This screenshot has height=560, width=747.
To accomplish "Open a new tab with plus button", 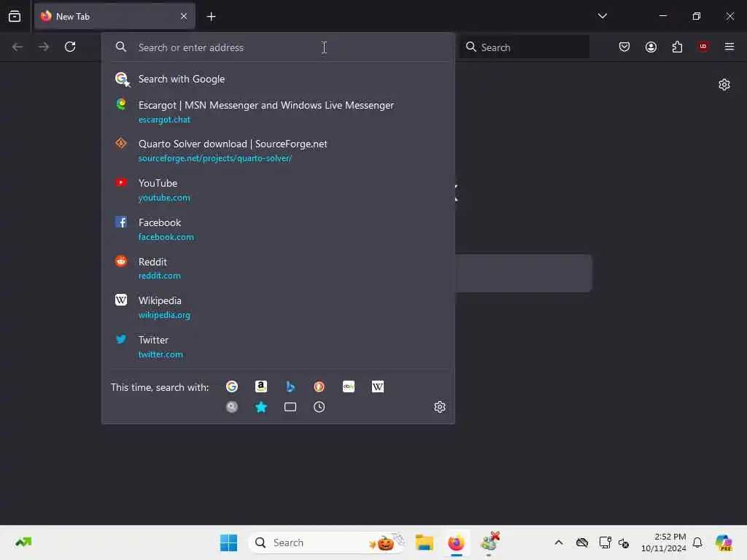I will pos(211,17).
